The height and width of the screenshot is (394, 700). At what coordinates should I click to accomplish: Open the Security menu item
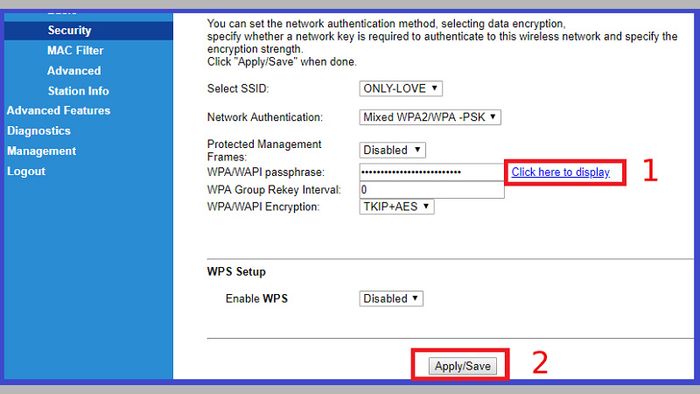70,30
